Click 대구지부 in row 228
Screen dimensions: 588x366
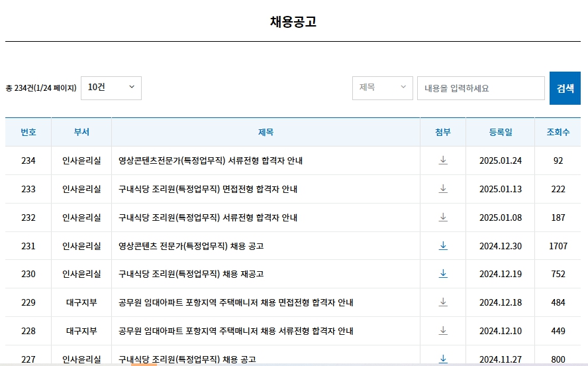pos(81,331)
